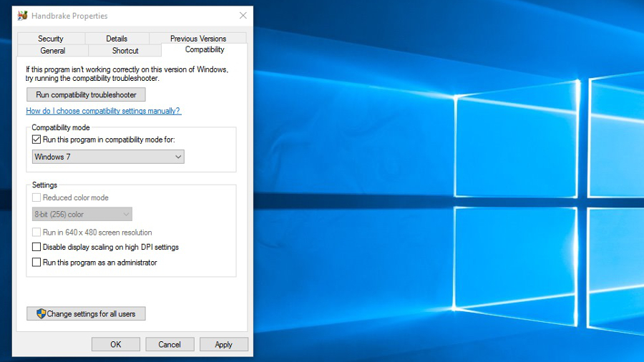
Task: Check Run this program as an administrator
Action: tap(36, 263)
